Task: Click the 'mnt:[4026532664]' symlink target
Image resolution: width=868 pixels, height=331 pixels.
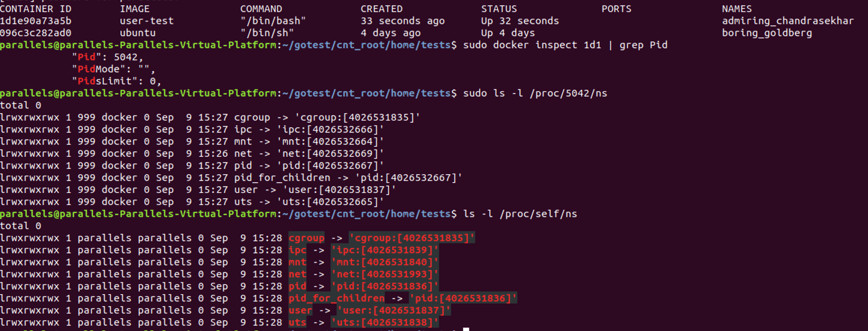Action: 330,142
